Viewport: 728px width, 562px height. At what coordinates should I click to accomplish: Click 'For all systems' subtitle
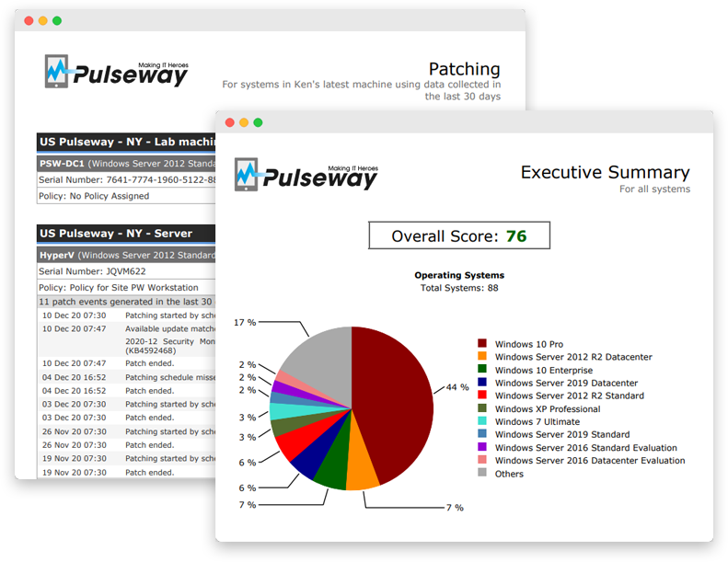click(654, 189)
